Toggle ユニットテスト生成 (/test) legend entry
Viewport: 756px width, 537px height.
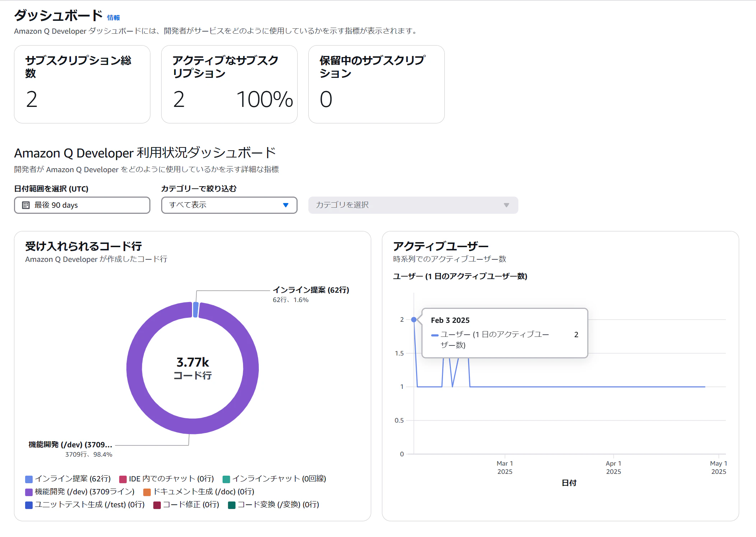[85, 505]
